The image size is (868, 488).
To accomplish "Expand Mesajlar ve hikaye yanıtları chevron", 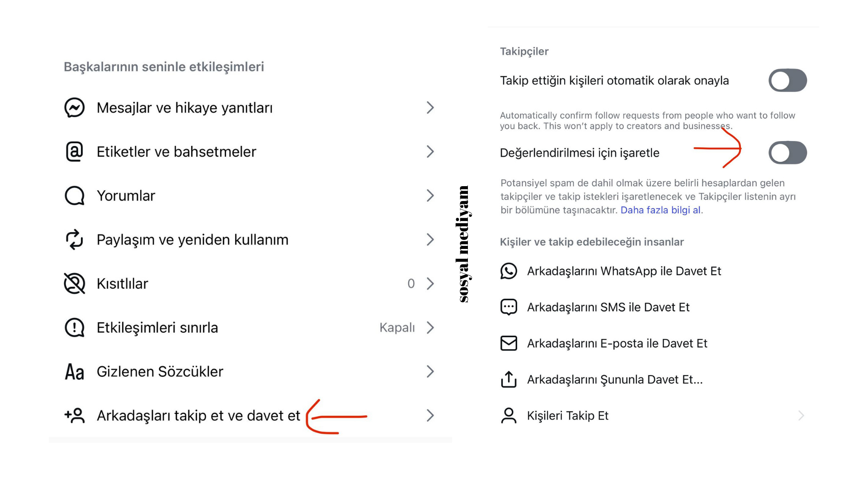I will (x=430, y=108).
